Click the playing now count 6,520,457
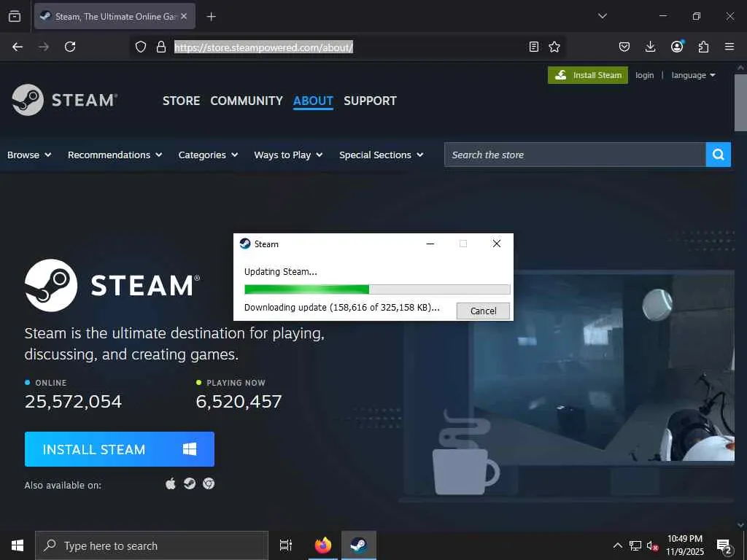 click(x=239, y=402)
